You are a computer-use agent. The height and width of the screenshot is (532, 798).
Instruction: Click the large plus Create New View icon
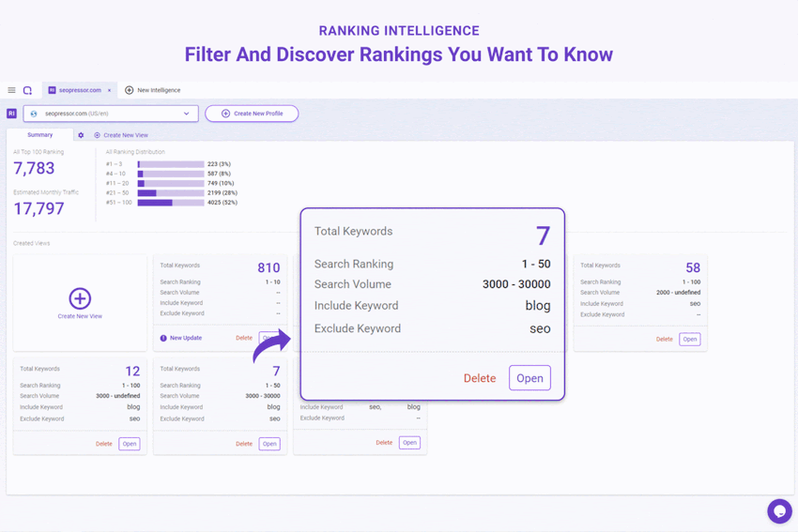tap(80, 298)
